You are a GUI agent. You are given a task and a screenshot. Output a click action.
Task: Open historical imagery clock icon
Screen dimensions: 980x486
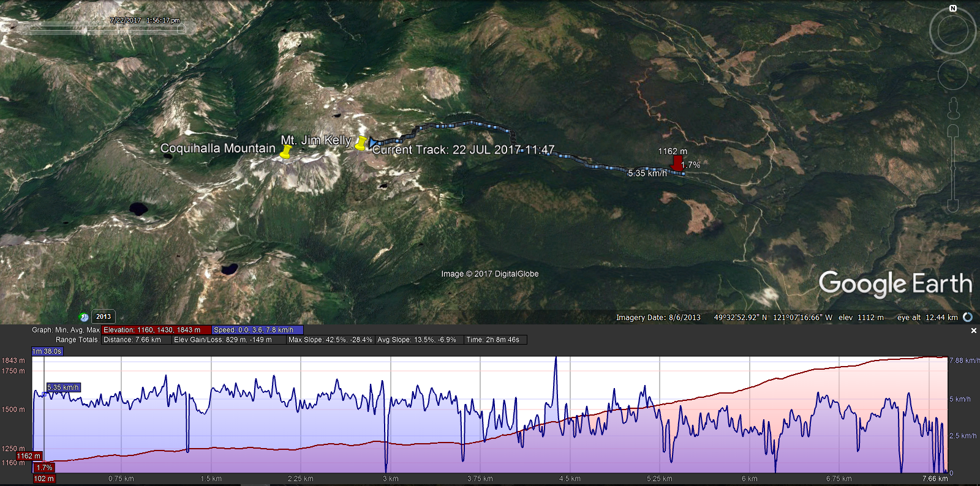pyautogui.click(x=84, y=317)
